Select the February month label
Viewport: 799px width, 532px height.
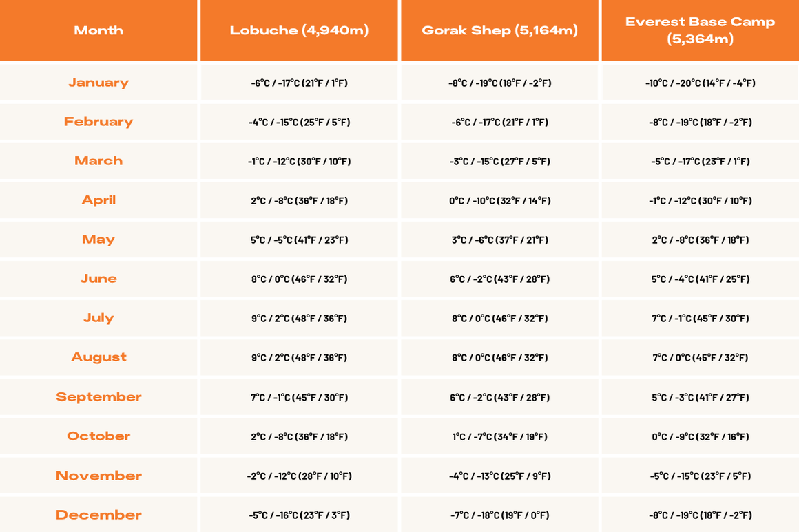98,122
